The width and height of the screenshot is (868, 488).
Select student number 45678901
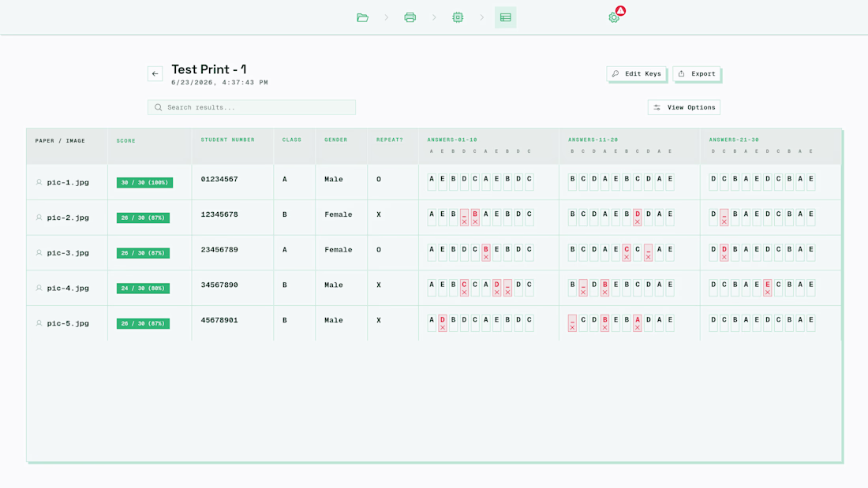219,320
